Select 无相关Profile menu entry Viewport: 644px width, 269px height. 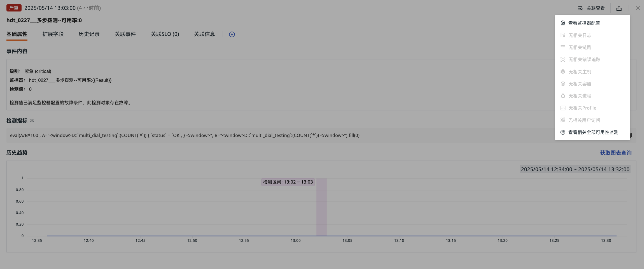pos(592,108)
